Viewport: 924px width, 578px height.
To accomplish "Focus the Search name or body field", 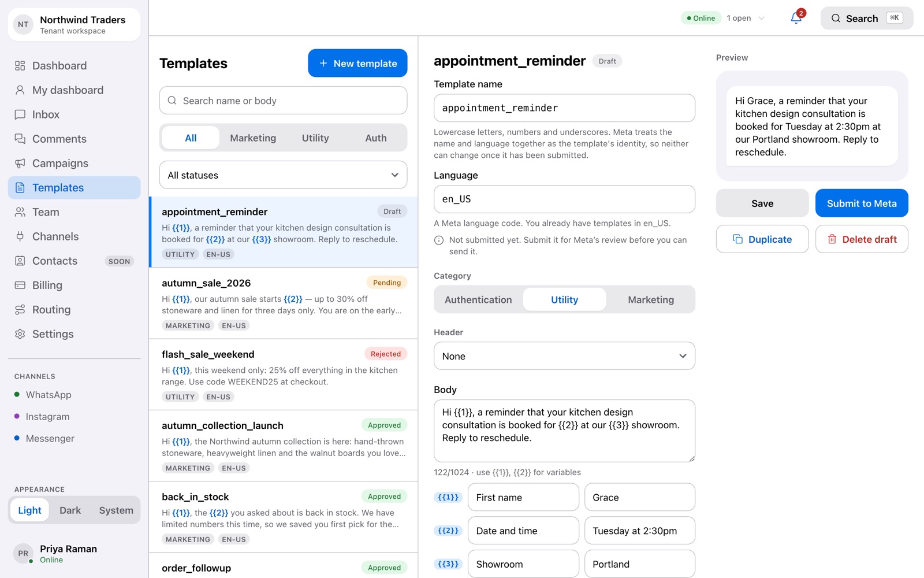I will tap(283, 101).
